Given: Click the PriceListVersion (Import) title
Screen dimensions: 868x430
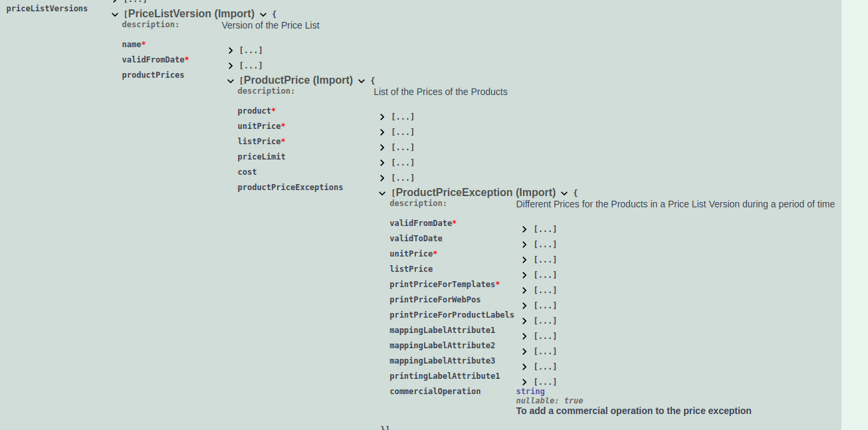Looking at the screenshot, I should pyautogui.click(x=191, y=14).
